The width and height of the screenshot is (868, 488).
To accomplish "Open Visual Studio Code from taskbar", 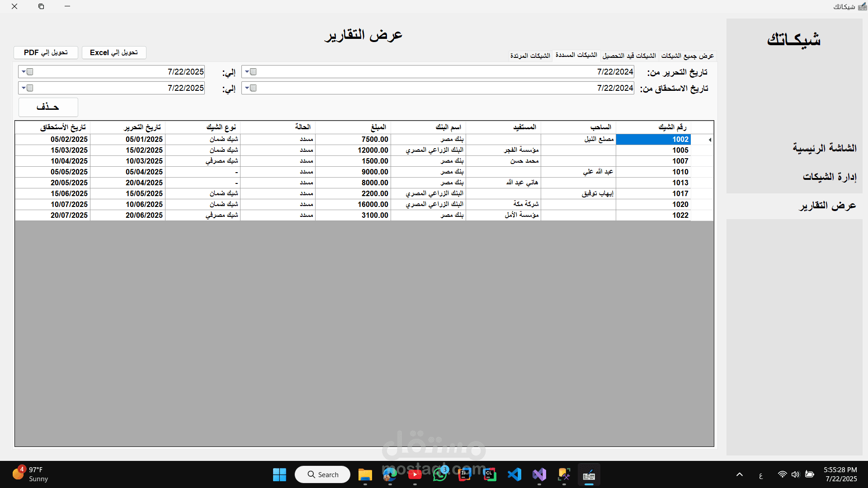I will pyautogui.click(x=514, y=474).
